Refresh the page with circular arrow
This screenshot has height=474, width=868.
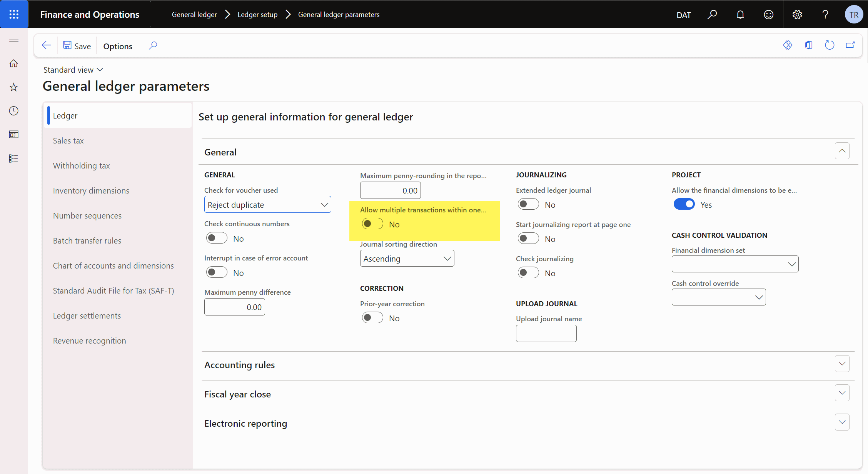pyautogui.click(x=830, y=45)
